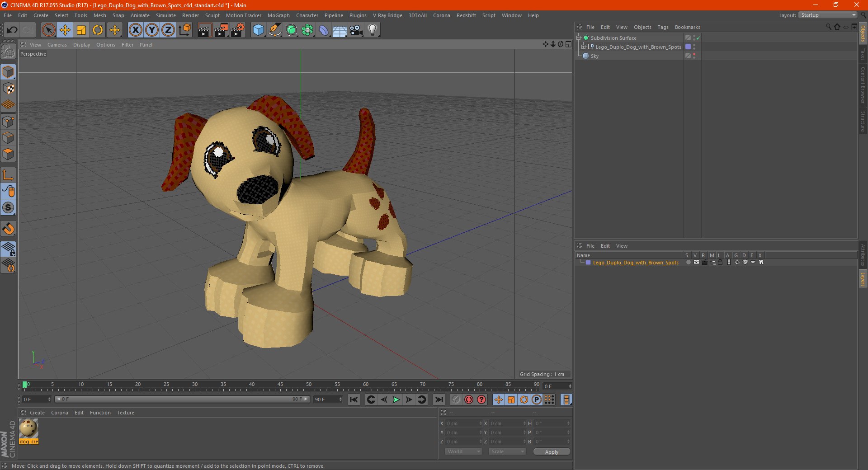868x470 pixels.
Task: Open the MoGraph array generator icon
Action: click(307, 30)
